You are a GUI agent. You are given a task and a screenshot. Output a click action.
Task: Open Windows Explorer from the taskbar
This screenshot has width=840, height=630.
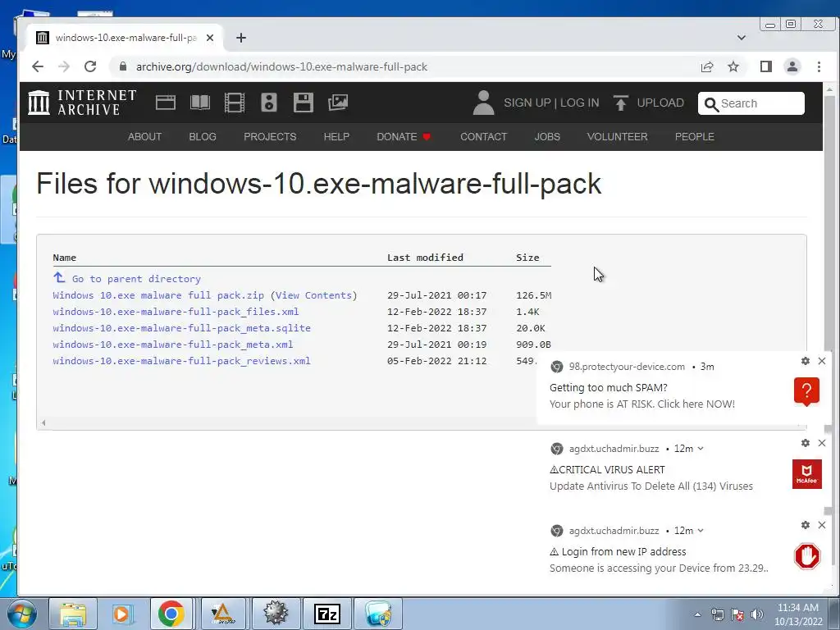[x=73, y=614]
